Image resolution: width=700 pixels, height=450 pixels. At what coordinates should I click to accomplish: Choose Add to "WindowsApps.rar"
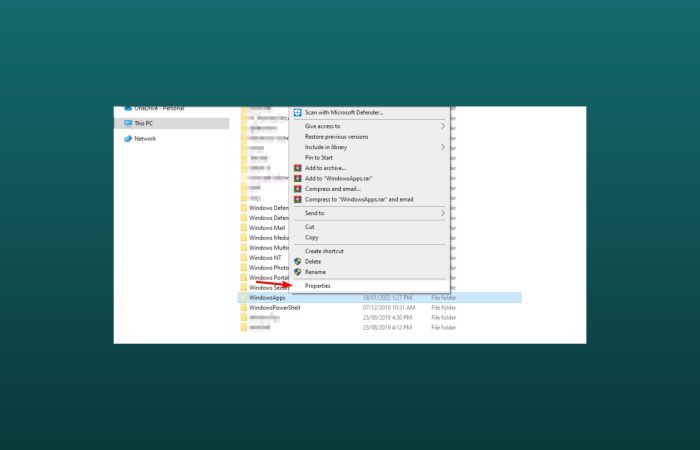click(x=338, y=179)
